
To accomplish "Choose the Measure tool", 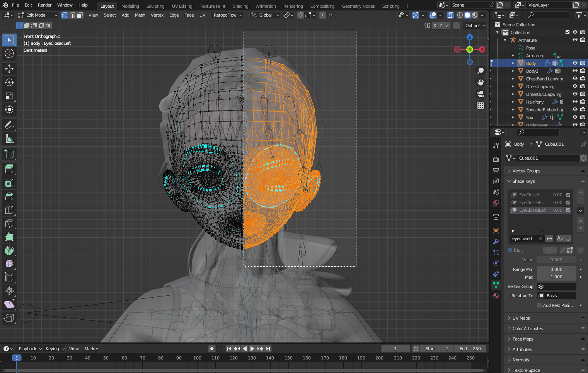I will 9,139.
